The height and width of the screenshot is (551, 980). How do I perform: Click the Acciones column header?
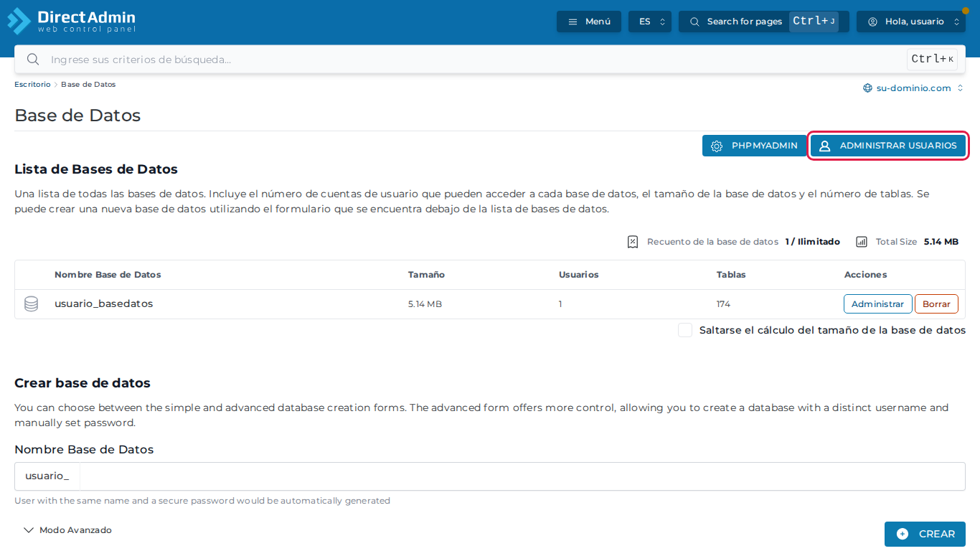pos(865,275)
